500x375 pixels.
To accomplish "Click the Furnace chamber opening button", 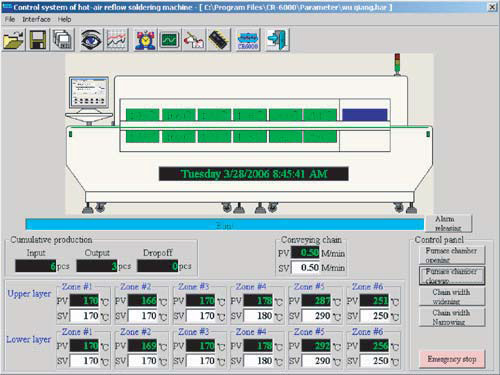I will (452, 255).
